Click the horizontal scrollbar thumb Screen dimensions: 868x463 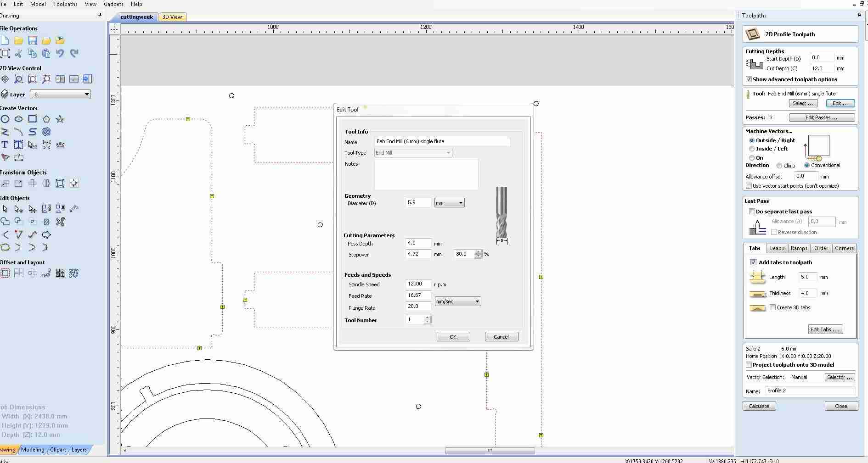click(490, 451)
